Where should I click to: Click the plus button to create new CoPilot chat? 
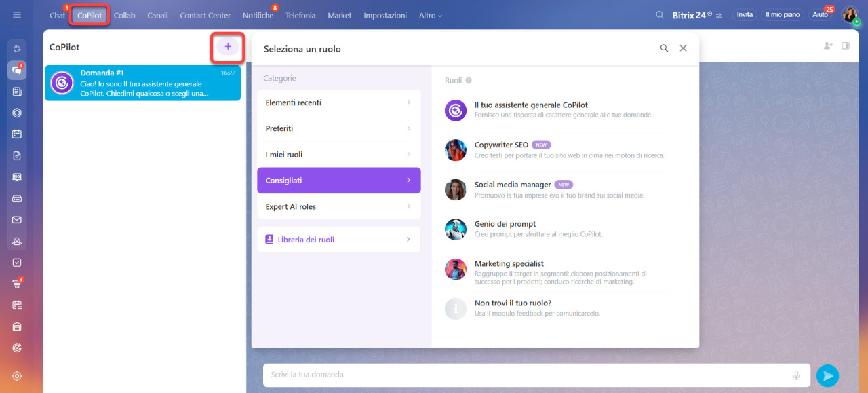[x=228, y=47]
